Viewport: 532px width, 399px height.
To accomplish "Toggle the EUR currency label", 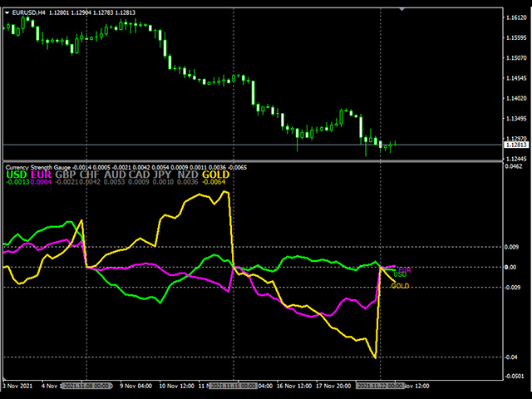I will (42, 175).
